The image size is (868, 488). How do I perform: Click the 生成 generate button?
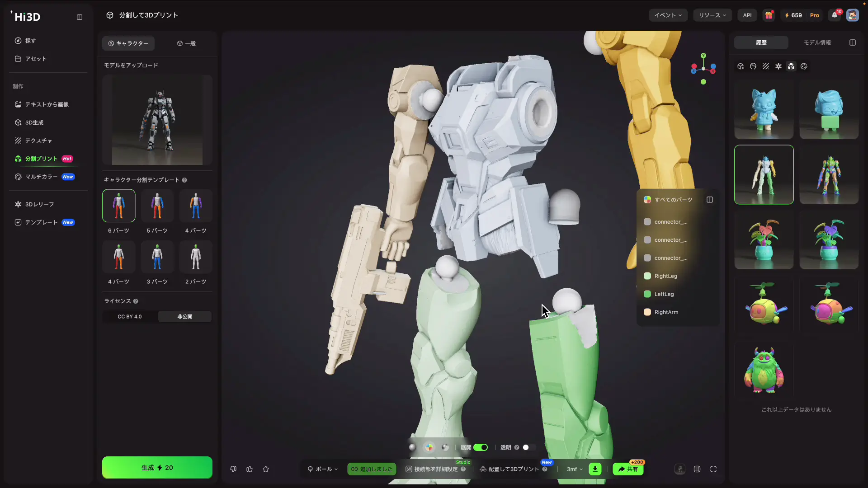(157, 468)
